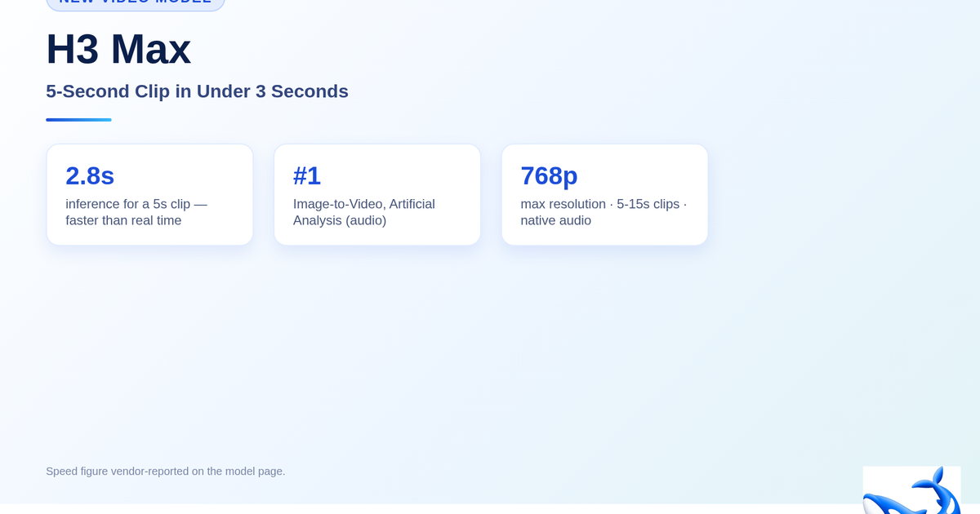Click the 'Analysis (audio)' text
Screen dimensions: 980x514
tap(340, 220)
